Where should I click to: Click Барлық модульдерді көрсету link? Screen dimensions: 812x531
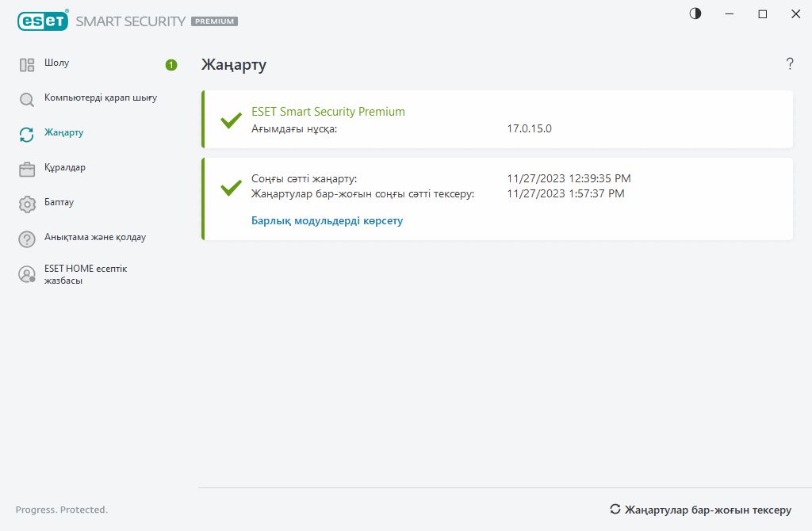click(327, 221)
